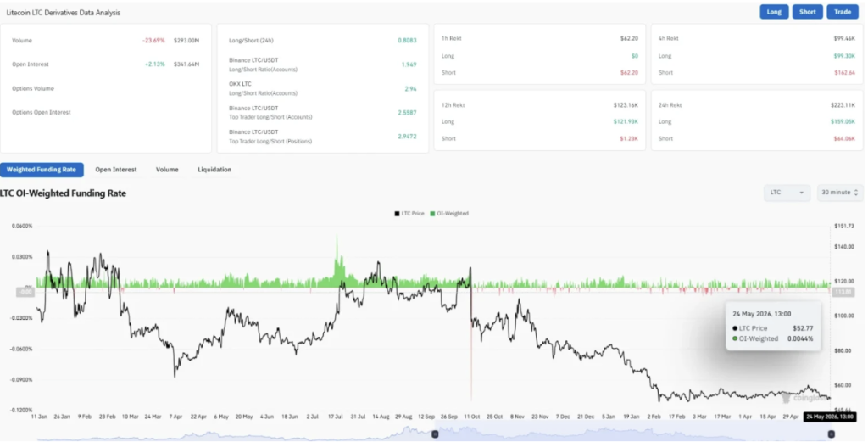Click the Short button
Image resolution: width=868 pixels, height=442 pixels.
(x=807, y=12)
